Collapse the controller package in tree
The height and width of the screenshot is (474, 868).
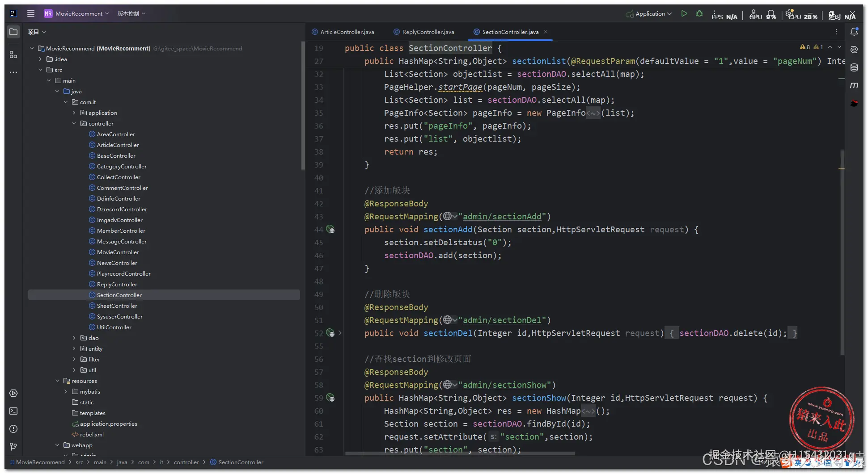click(74, 123)
